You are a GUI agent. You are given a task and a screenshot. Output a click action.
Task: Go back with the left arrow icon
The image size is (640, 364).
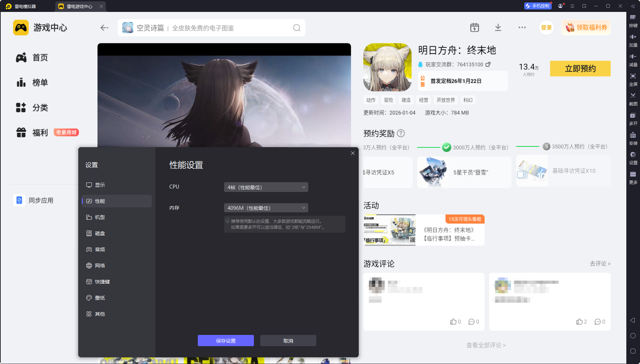tap(104, 28)
